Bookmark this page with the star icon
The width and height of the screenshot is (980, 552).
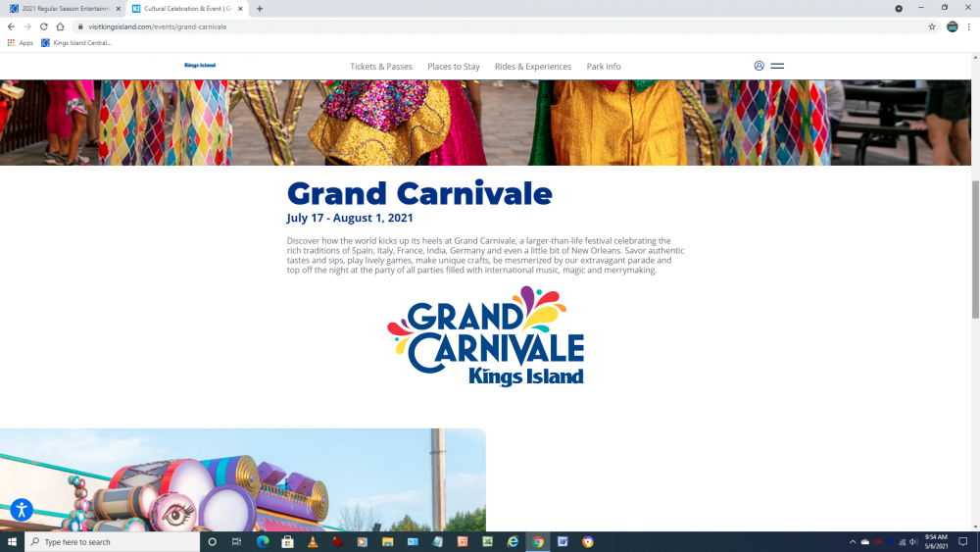(932, 26)
